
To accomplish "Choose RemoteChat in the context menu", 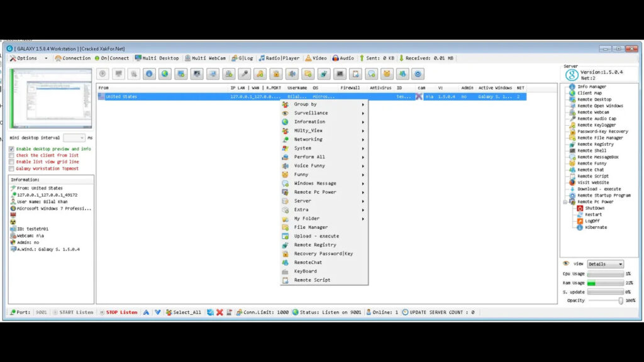I will point(324,262).
